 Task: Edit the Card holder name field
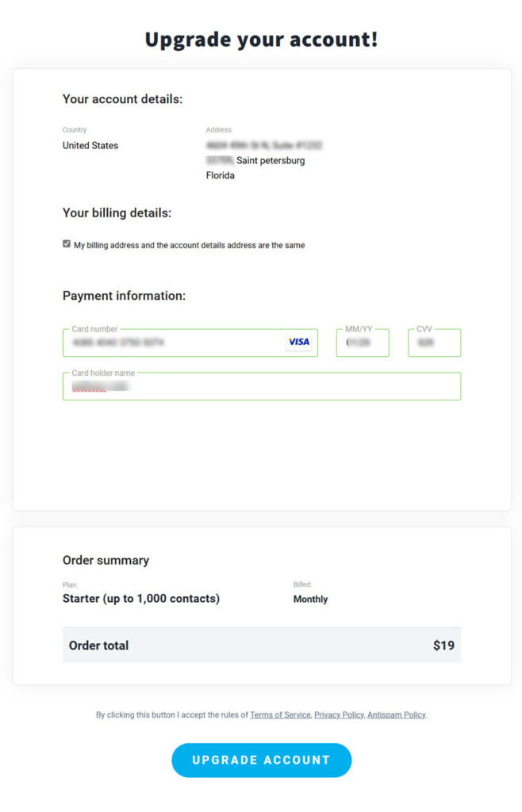point(262,386)
